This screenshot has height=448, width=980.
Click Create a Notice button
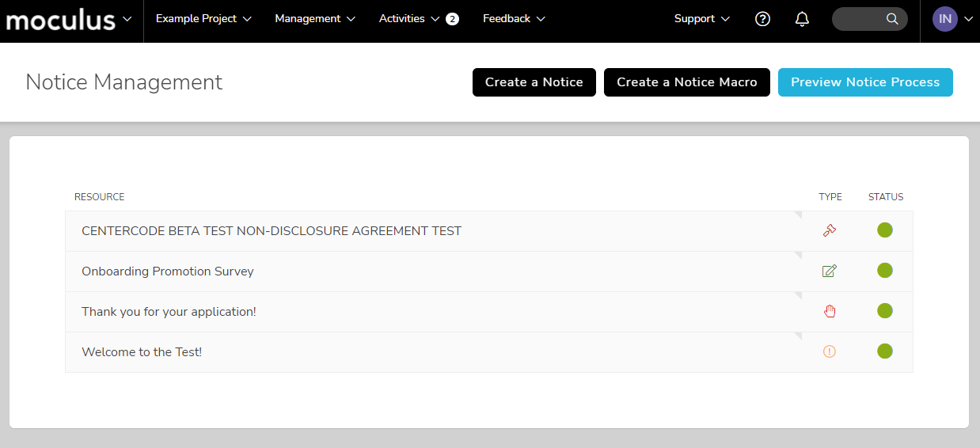coord(534,82)
